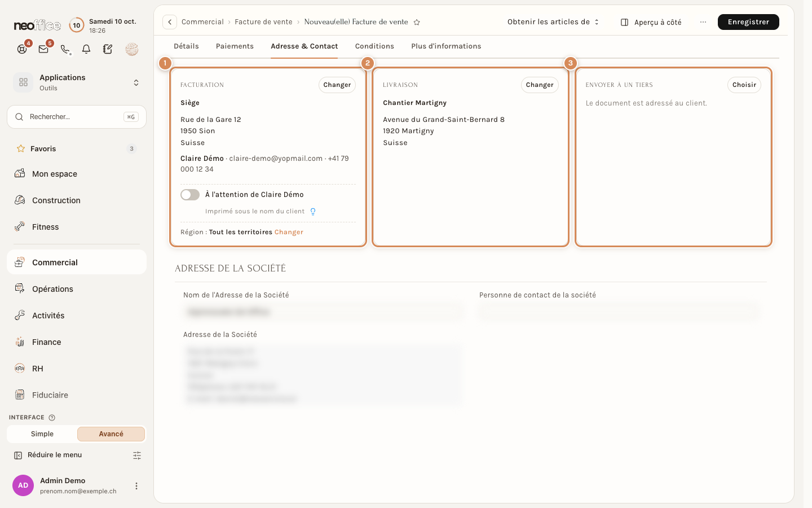Viewport: 812px width, 508px height.
Task: Open the Finance menu item
Action: point(77,342)
